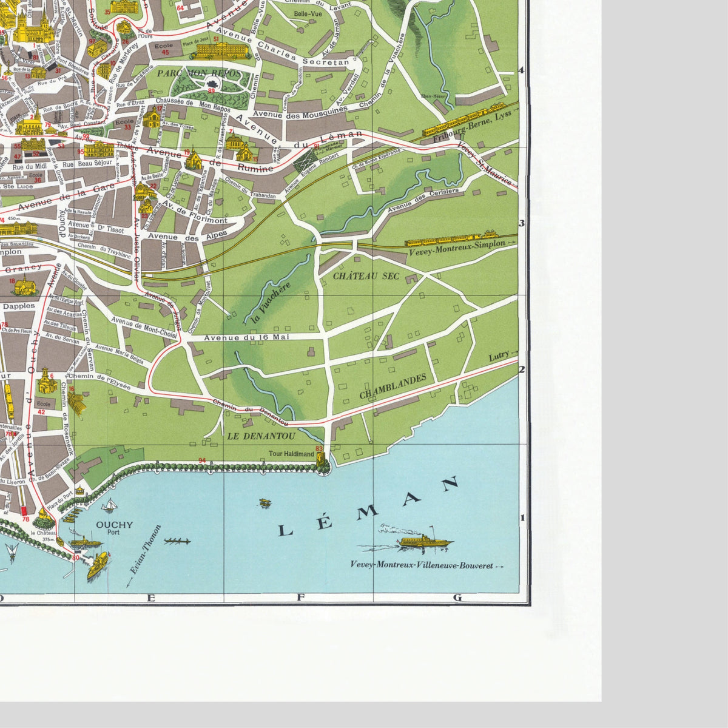Click the Avenue des Cerisiers label
728x728 pixels.
(423, 201)
